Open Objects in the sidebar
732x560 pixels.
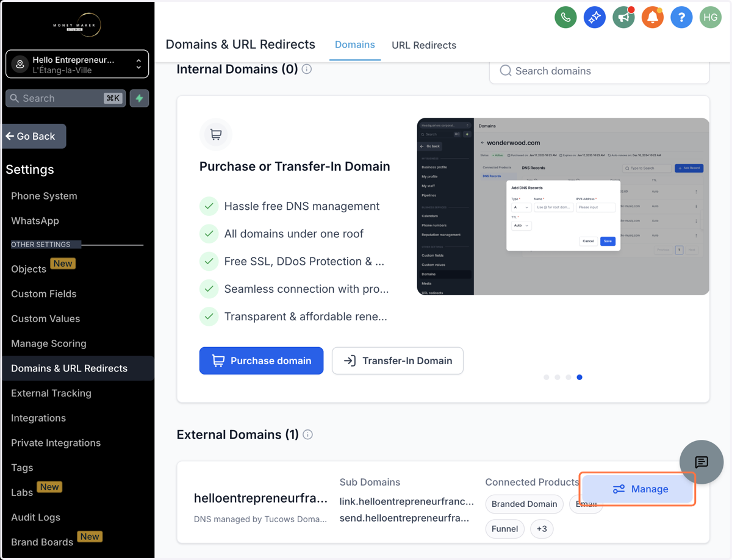point(29,269)
